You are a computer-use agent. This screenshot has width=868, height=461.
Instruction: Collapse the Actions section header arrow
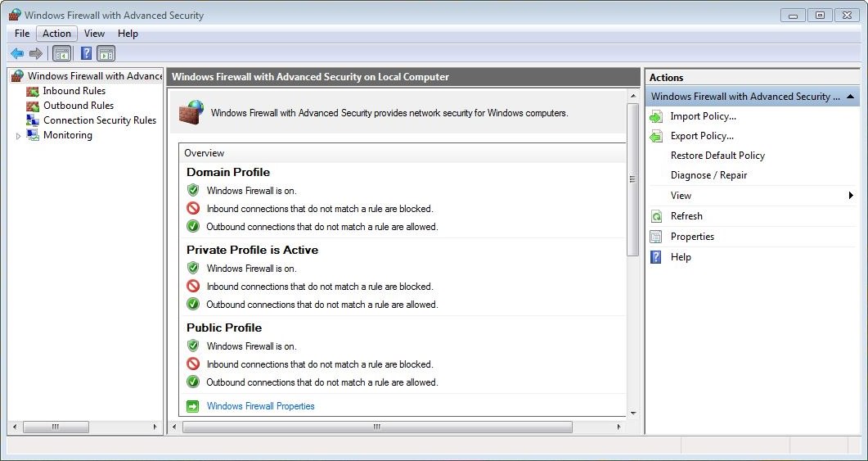tap(851, 97)
